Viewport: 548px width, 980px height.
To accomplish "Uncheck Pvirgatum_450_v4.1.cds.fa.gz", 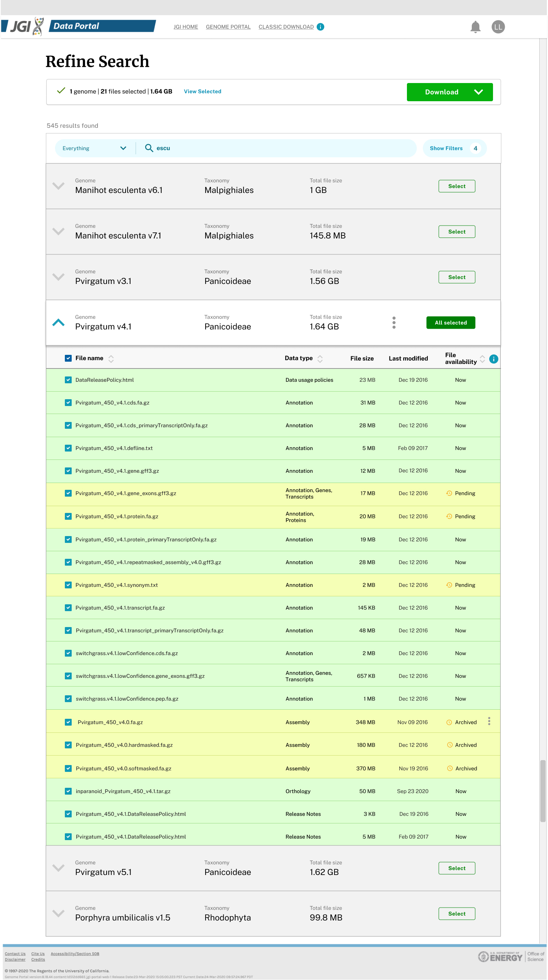I will (68, 403).
